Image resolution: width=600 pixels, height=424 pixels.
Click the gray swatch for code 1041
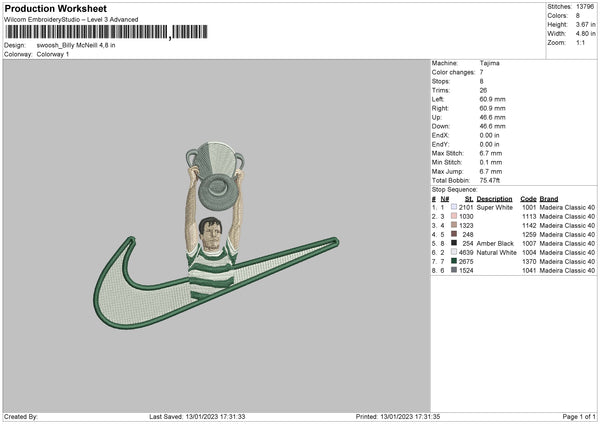[454, 270]
